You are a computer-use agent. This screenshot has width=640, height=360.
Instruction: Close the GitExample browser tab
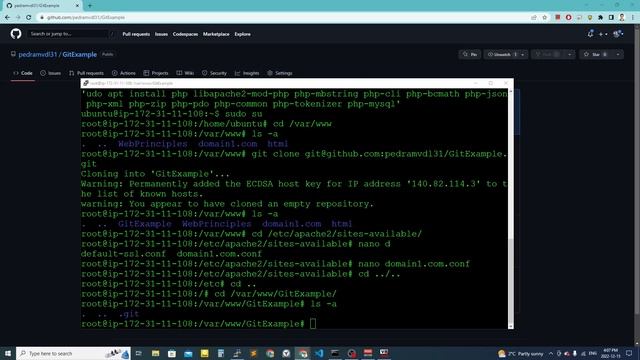pos(77,6)
